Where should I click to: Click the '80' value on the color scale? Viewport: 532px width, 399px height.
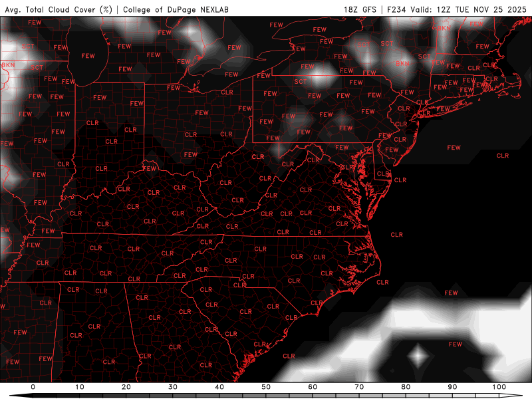coord(406,387)
